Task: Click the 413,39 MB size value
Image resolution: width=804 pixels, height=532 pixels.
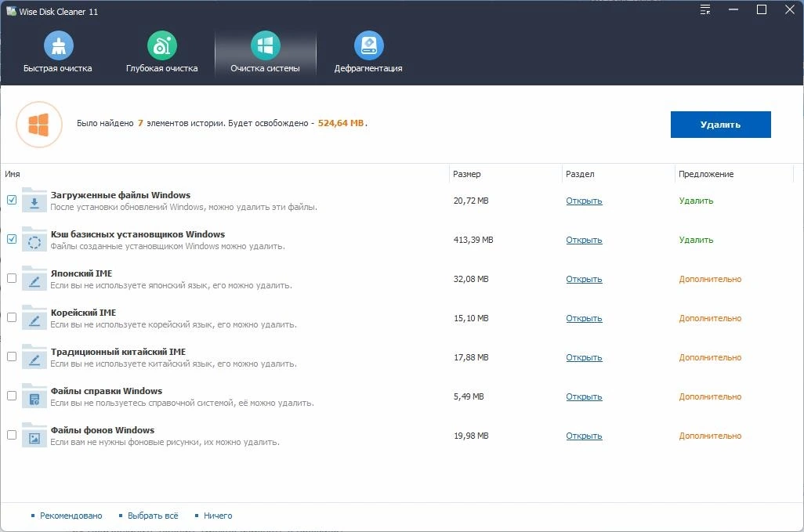Action: click(x=473, y=240)
